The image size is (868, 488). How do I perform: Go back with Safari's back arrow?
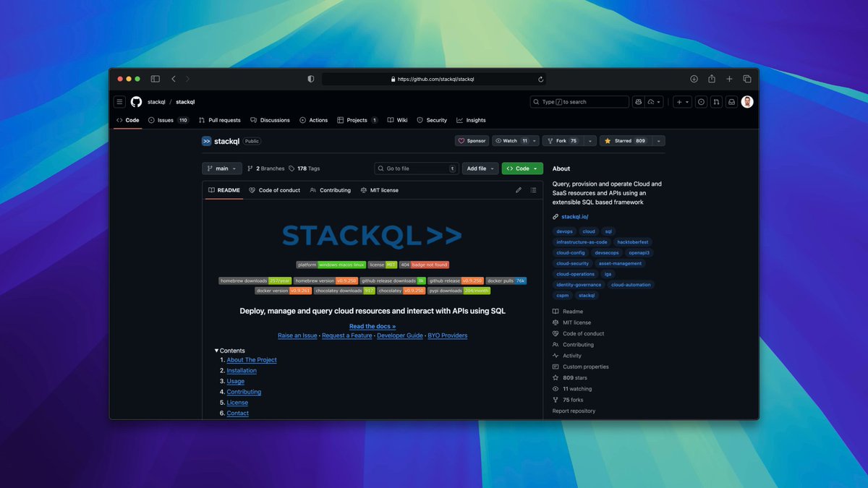click(174, 79)
